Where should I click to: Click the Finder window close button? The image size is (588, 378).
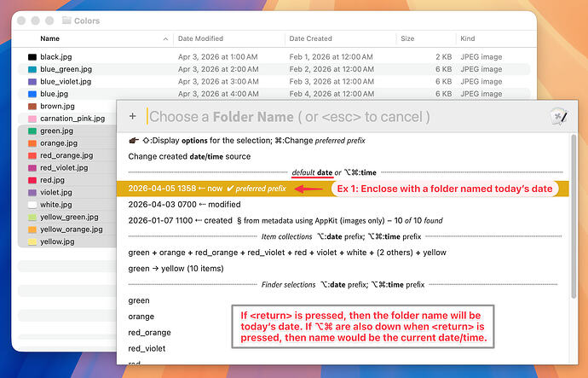pos(21,20)
